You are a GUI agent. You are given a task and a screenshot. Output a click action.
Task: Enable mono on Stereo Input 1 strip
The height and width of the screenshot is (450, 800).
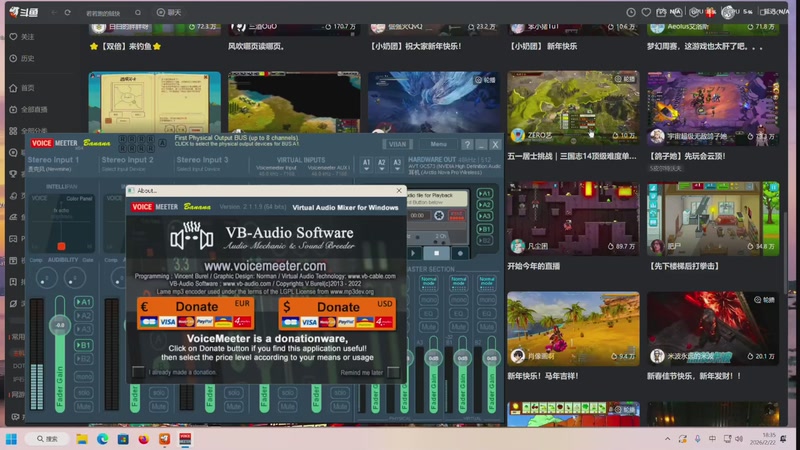point(83,377)
